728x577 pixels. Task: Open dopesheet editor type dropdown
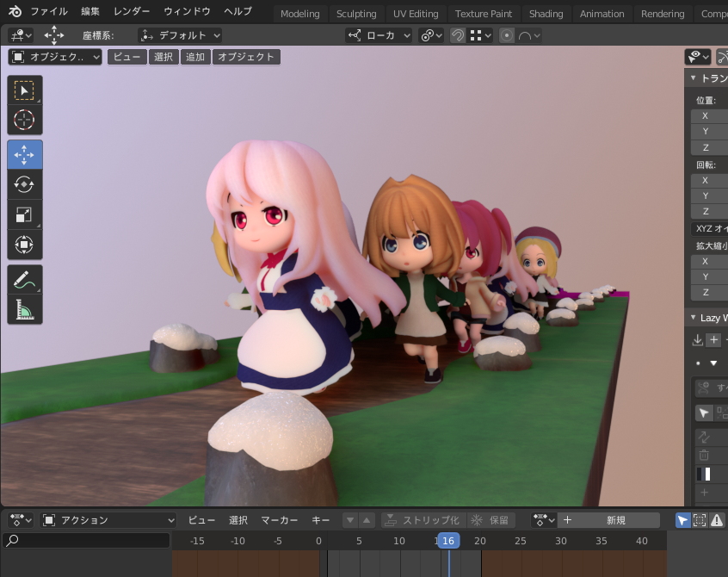pyautogui.click(x=22, y=520)
